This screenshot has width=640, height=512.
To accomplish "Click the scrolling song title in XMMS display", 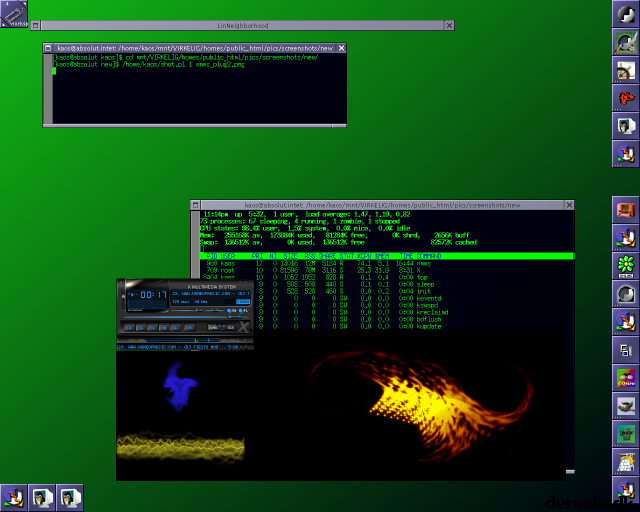I will point(211,294).
